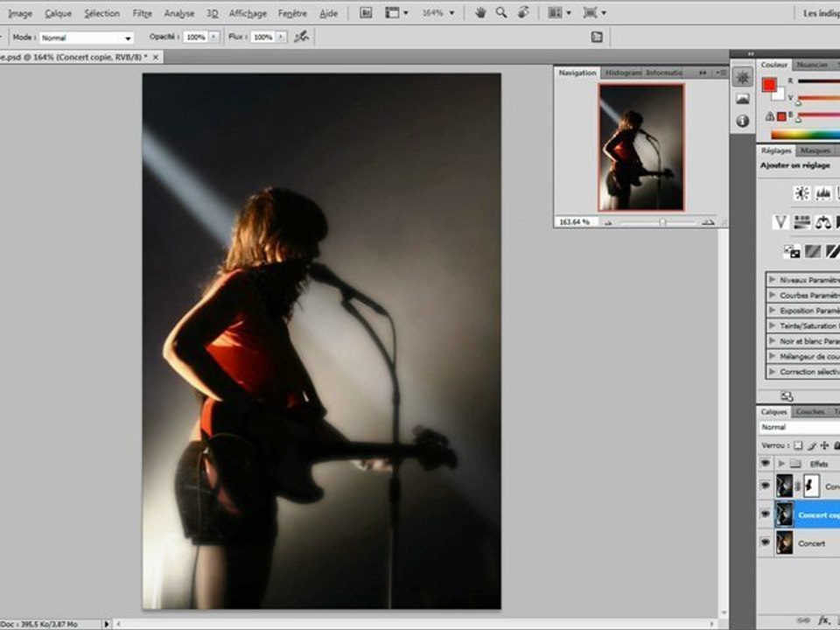
Task: Open the Screen Mode icon menu
Action: point(595,13)
